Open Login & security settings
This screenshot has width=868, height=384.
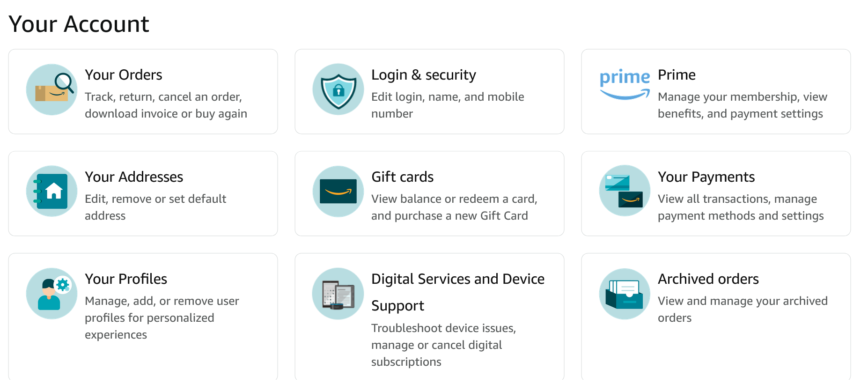[x=424, y=74]
